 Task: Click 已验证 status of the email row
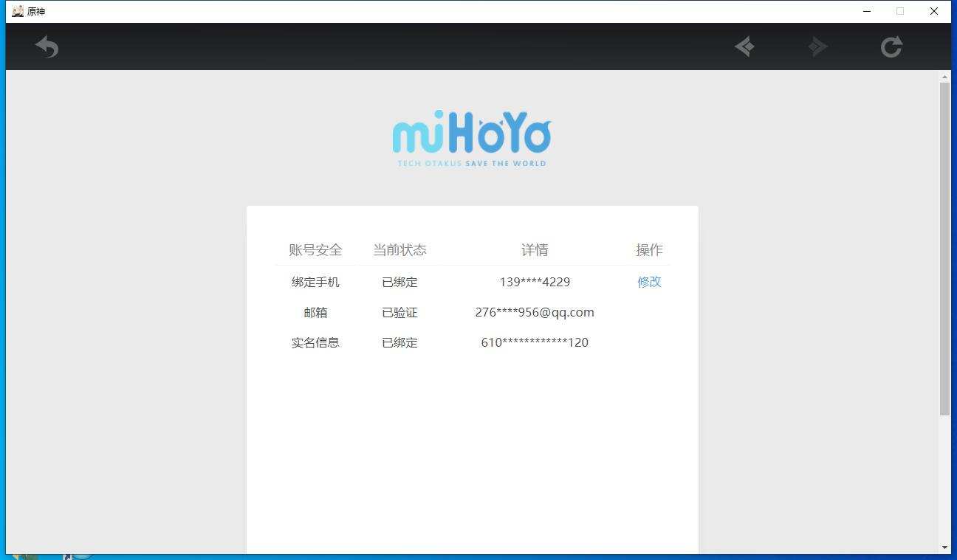pos(399,312)
